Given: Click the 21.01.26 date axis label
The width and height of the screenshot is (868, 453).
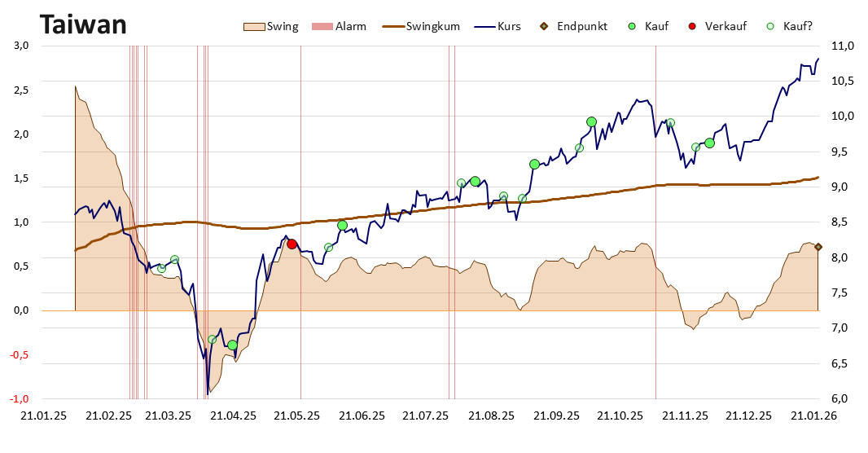Looking at the screenshot, I should coord(816,416).
